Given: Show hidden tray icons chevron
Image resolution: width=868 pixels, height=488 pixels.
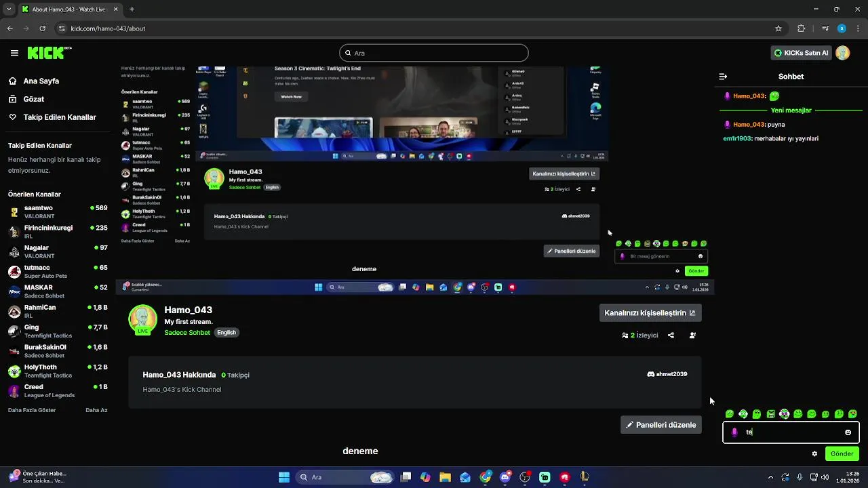Looking at the screenshot, I should tap(770, 477).
